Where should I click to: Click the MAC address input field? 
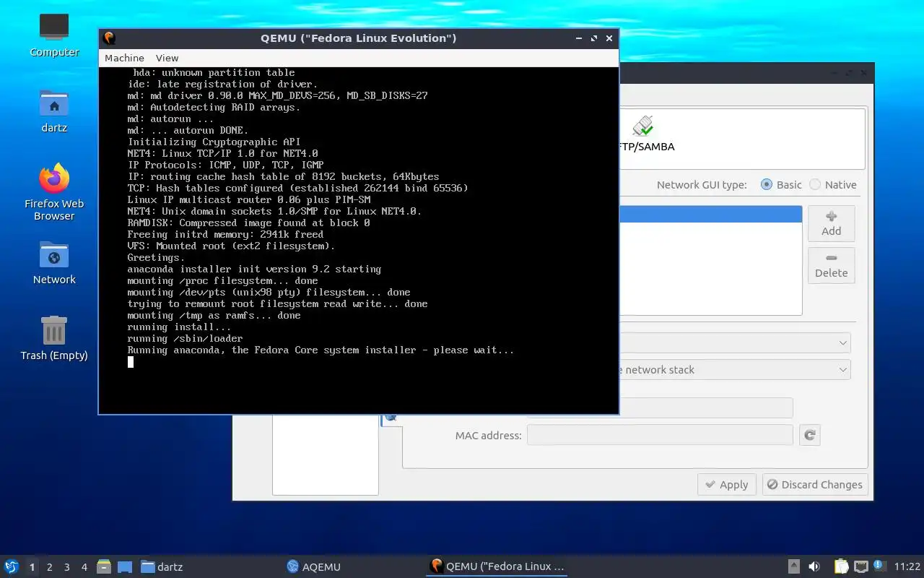pyautogui.click(x=660, y=435)
